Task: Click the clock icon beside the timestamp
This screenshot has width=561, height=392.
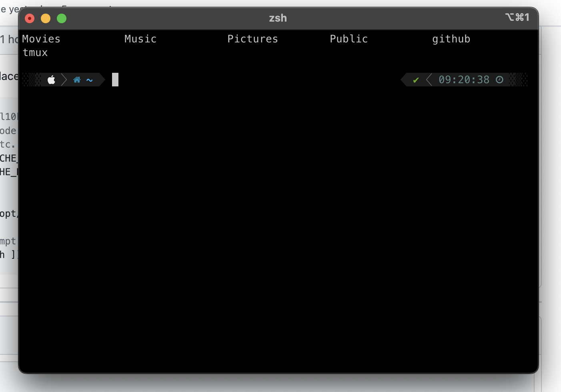Action: pyautogui.click(x=499, y=80)
